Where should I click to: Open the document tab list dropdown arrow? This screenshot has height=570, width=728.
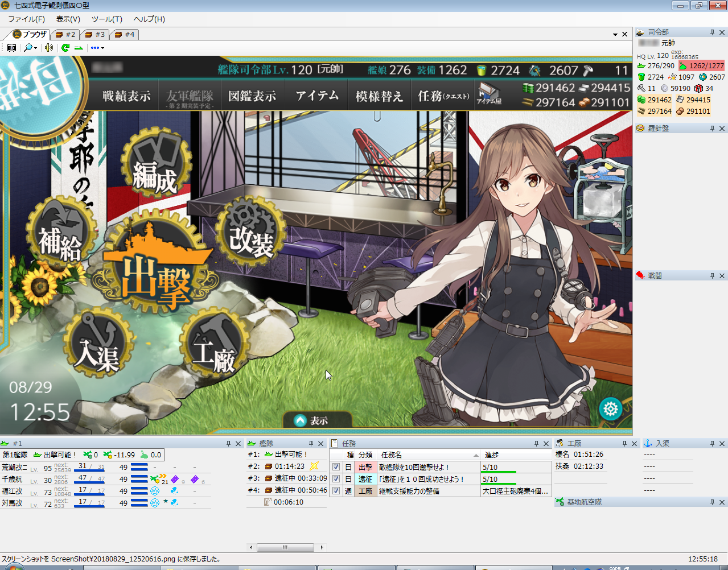pos(615,35)
